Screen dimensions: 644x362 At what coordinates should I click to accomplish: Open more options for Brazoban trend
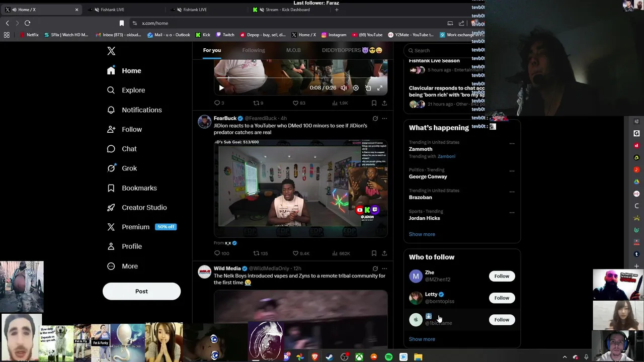point(512,192)
